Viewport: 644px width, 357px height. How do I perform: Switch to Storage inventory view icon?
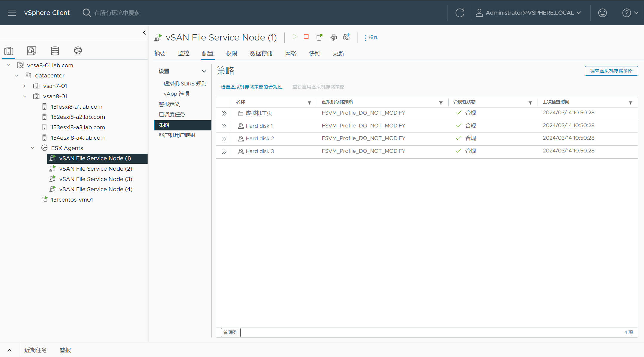pos(55,51)
